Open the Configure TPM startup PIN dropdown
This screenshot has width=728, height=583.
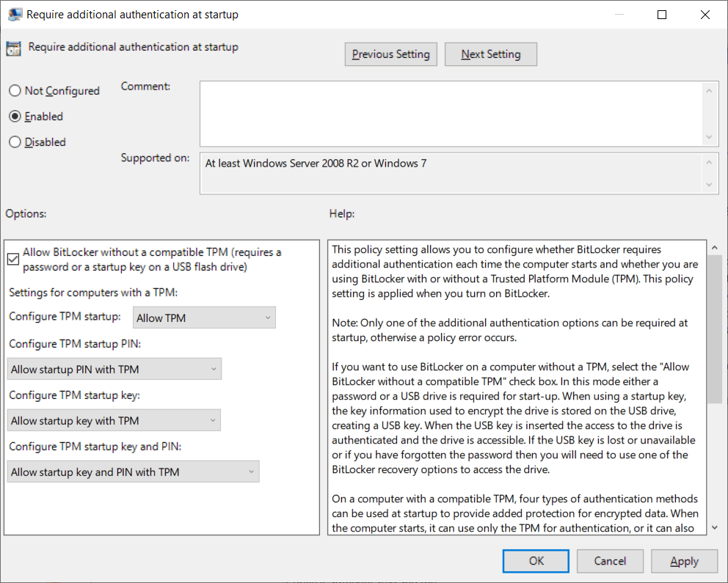[114, 369]
